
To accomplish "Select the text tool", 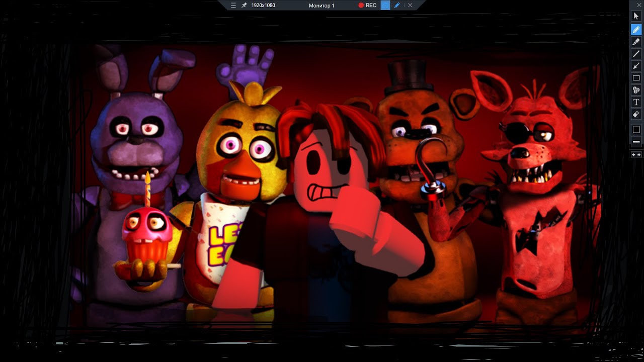I will (x=636, y=102).
